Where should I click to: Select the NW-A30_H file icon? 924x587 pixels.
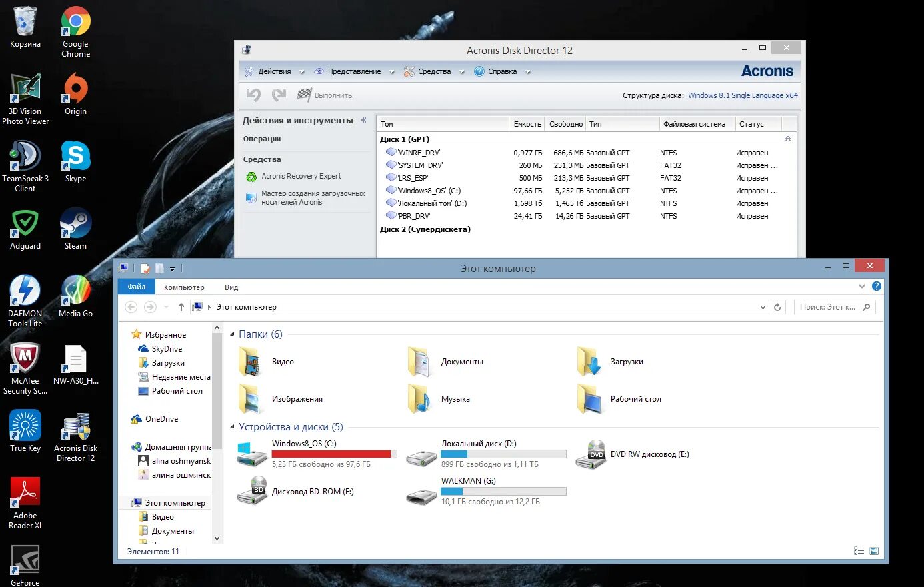pos(75,364)
